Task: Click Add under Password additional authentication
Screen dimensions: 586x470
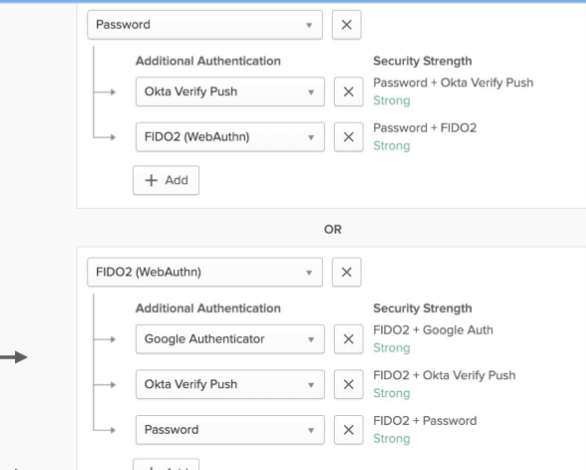Action: pos(166,180)
